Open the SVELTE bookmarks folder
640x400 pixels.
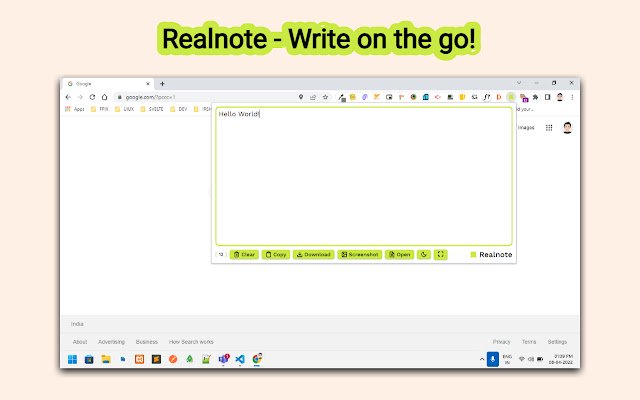pos(151,109)
